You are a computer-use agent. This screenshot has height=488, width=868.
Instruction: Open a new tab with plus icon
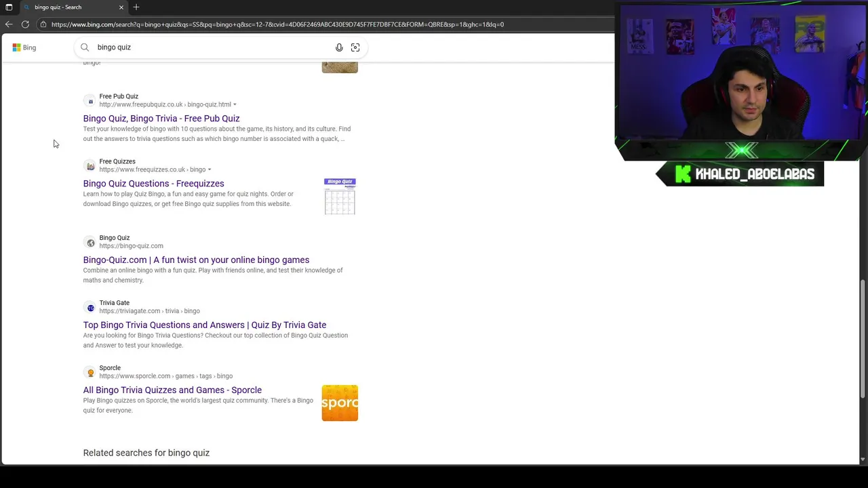click(136, 7)
